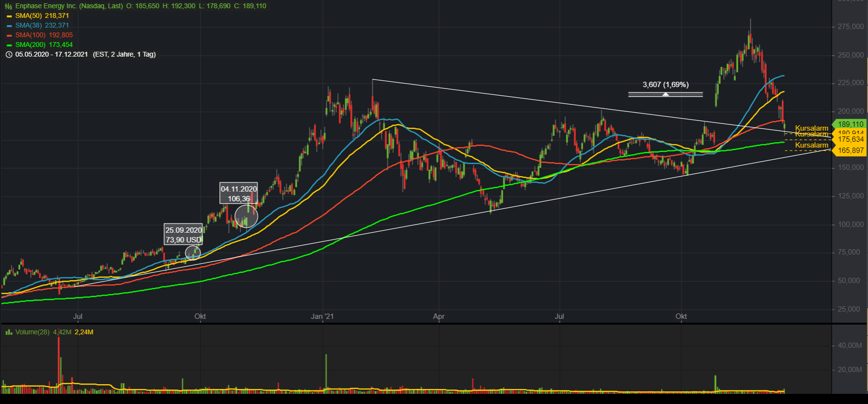The height and width of the screenshot is (404, 868).
Task: Click the large circle marker below 04.11.2020 label
Action: tap(246, 216)
